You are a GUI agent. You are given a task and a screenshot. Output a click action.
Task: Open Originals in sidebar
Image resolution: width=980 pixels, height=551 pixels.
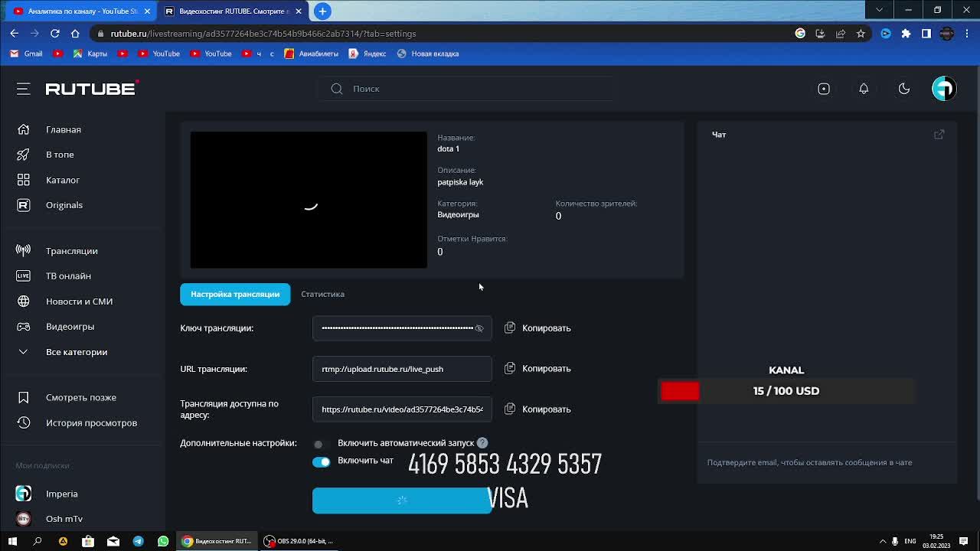coord(64,205)
